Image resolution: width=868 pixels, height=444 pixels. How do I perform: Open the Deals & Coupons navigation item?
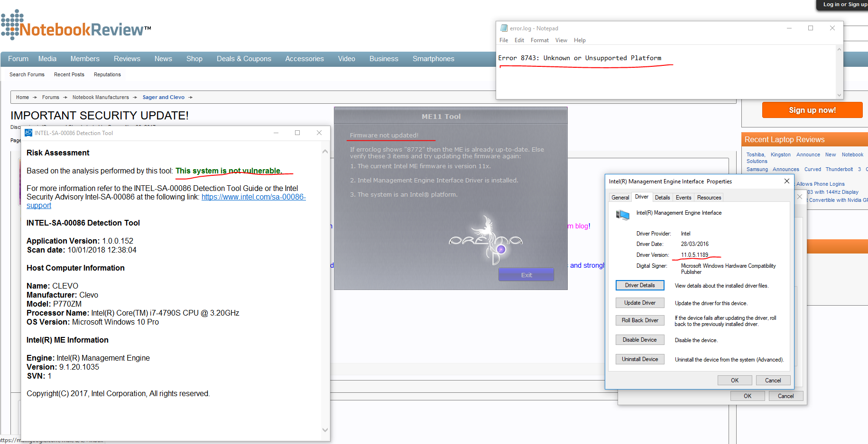[x=244, y=59]
